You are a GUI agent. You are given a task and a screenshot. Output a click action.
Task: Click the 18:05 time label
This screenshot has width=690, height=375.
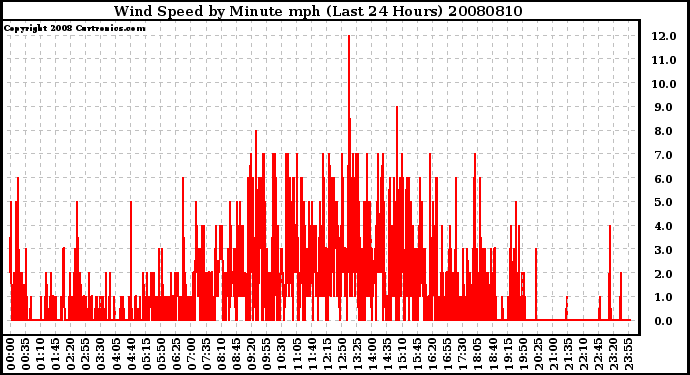[477, 354]
